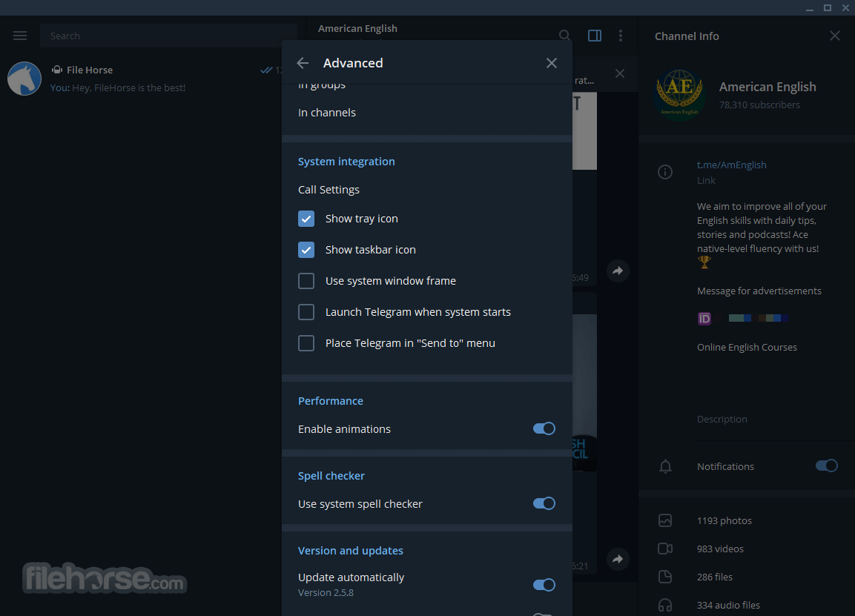Click Message for advertisements text
The image size is (855, 616).
759,291
